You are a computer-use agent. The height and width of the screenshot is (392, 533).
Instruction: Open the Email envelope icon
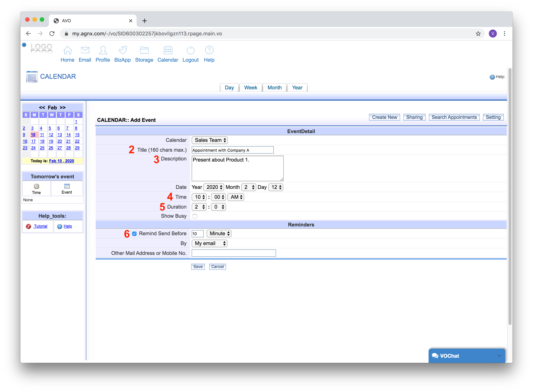click(85, 50)
